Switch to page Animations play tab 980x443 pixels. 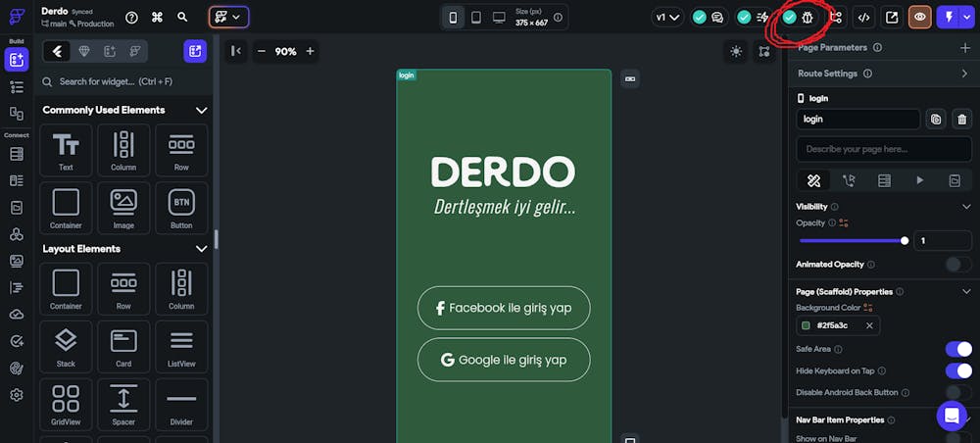tap(919, 180)
